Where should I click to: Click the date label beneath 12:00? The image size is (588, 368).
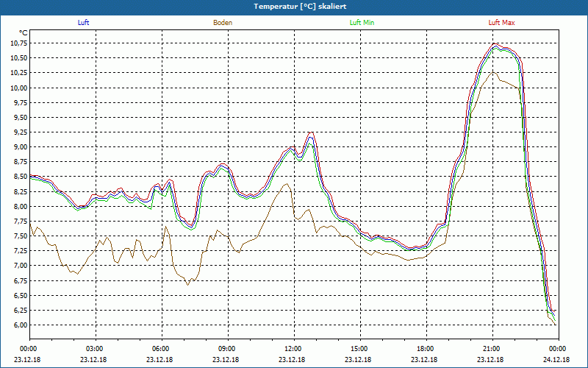point(292,359)
